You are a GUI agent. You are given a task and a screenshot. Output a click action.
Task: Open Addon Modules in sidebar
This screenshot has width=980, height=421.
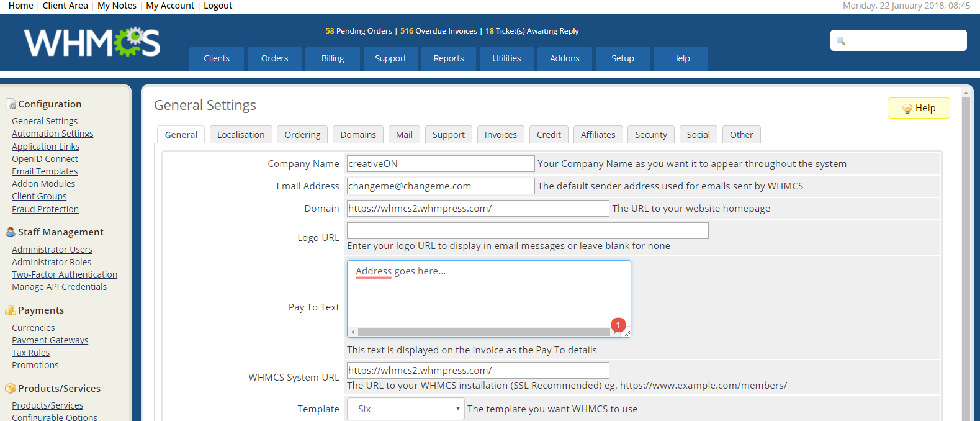click(x=43, y=184)
